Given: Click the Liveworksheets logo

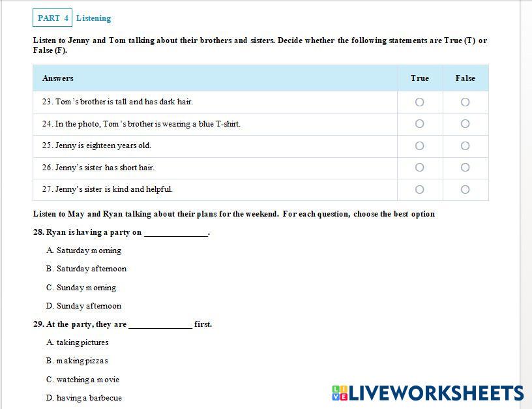Looking at the screenshot, I should click(428, 393).
